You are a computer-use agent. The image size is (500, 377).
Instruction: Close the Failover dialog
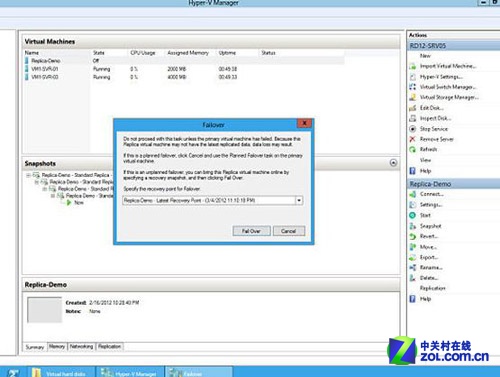point(304,123)
